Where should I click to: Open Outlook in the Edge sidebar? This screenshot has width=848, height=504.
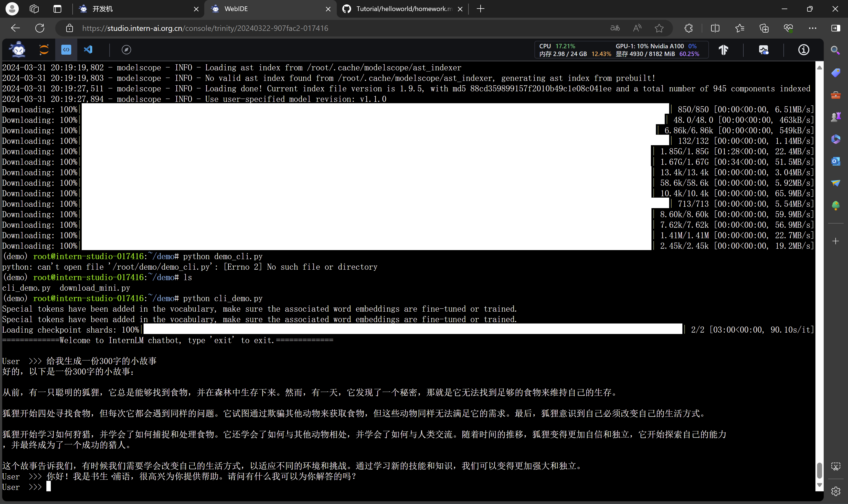tap(836, 161)
